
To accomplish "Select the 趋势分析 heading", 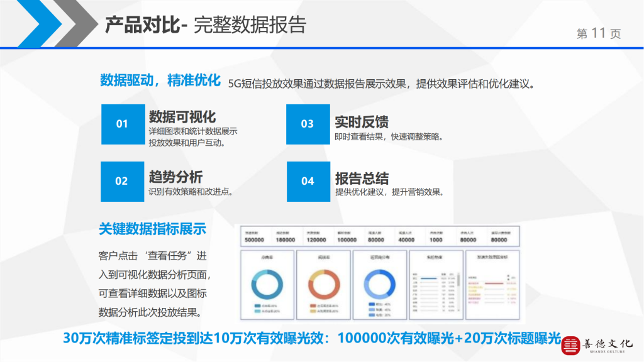I will tap(175, 177).
